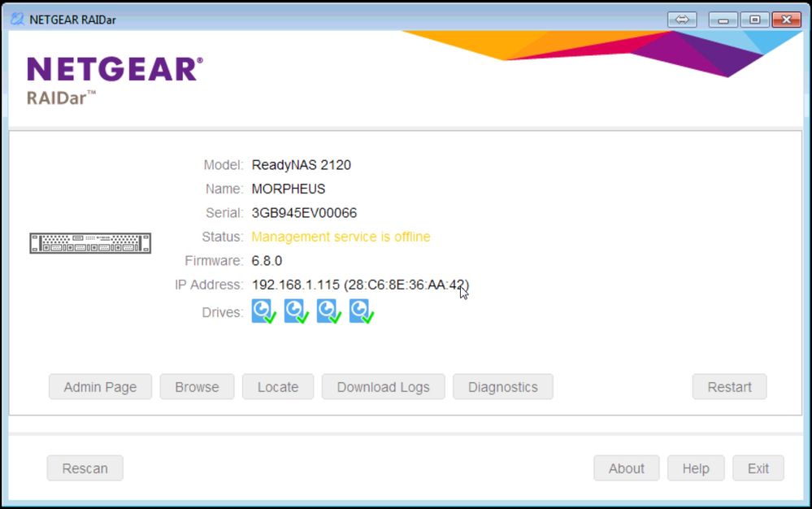
Task: Click the 'Firmware:' label
Action: (214, 260)
